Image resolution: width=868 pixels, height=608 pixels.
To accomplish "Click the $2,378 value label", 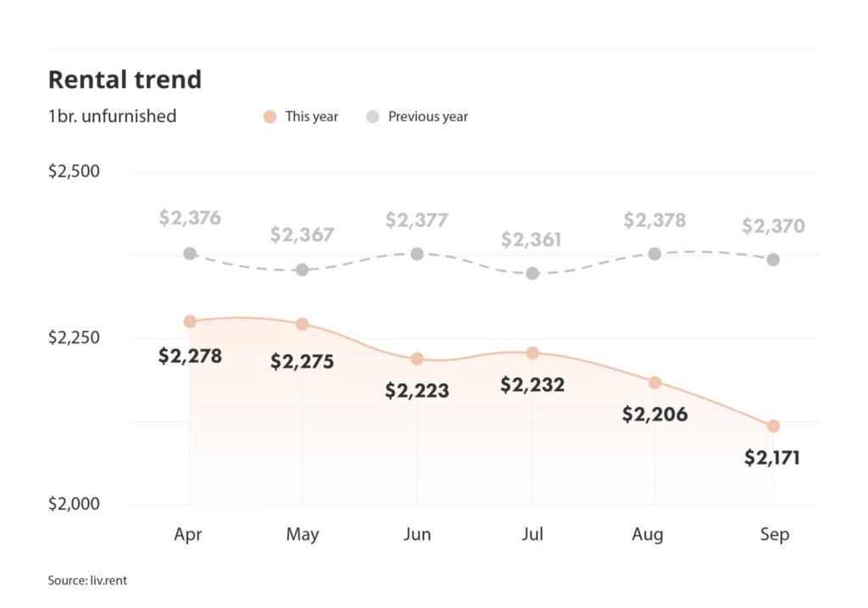I will click(654, 220).
